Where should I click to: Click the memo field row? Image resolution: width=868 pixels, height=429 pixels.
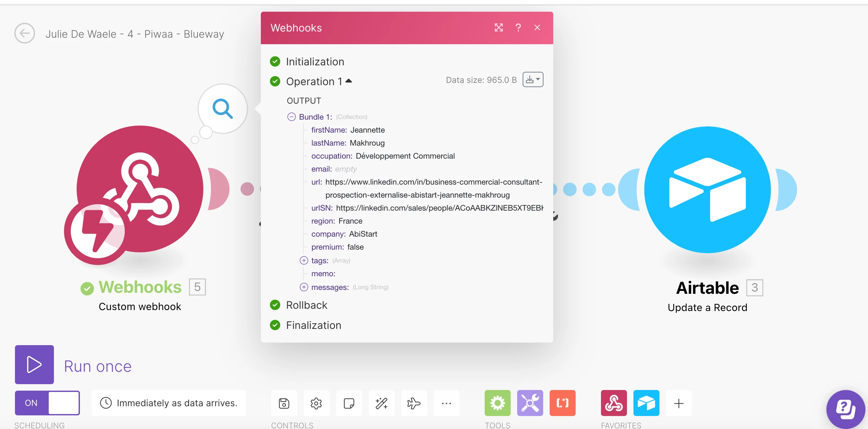click(323, 274)
